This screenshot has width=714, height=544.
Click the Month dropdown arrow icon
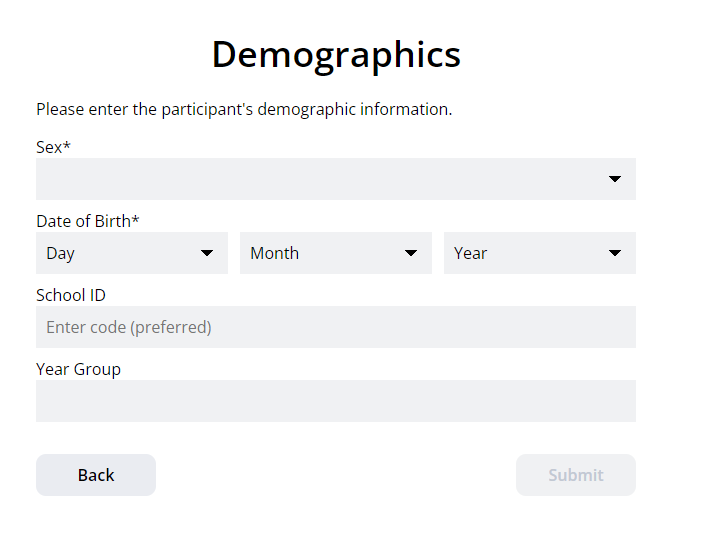point(411,253)
